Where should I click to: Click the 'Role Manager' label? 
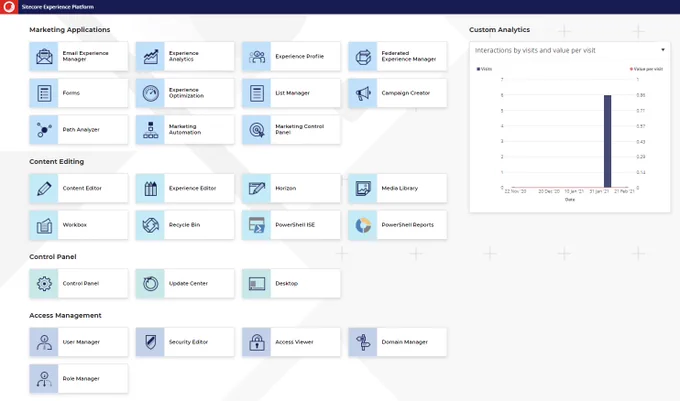(81, 378)
